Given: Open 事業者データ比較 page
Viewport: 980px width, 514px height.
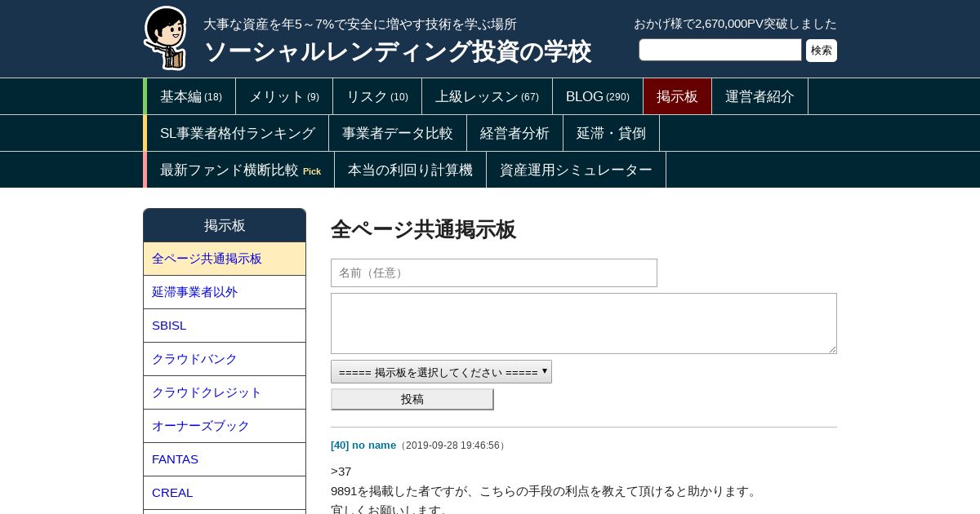Looking at the screenshot, I should coord(398,133).
